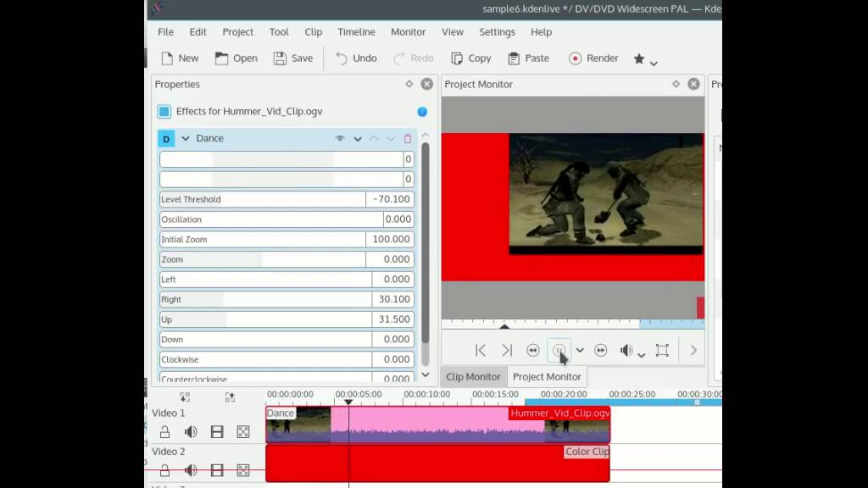
Task: Open the File menu
Action: [165, 32]
